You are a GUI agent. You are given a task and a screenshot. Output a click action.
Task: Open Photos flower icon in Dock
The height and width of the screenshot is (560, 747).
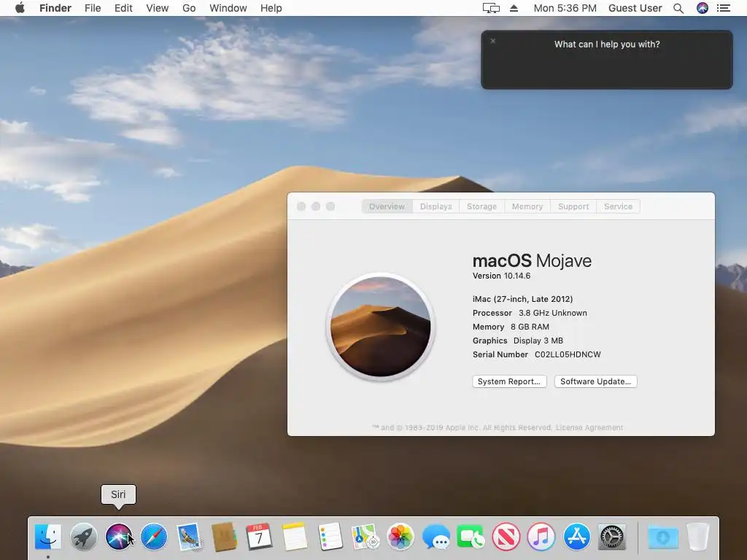[400, 537]
